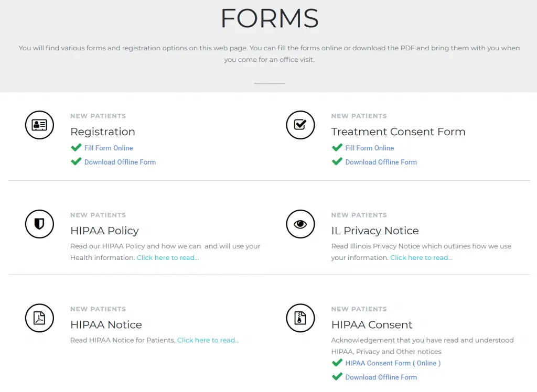The image size is (537, 392).
Task: Download the Registration offline form
Action: (x=120, y=162)
